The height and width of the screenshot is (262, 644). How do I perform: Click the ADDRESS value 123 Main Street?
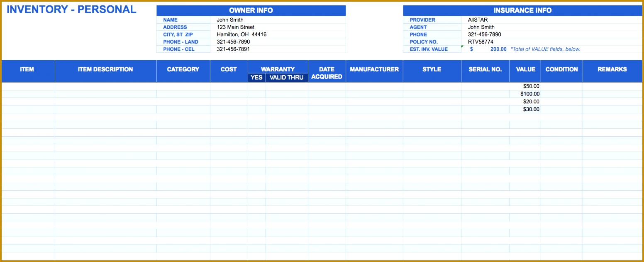pos(234,27)
